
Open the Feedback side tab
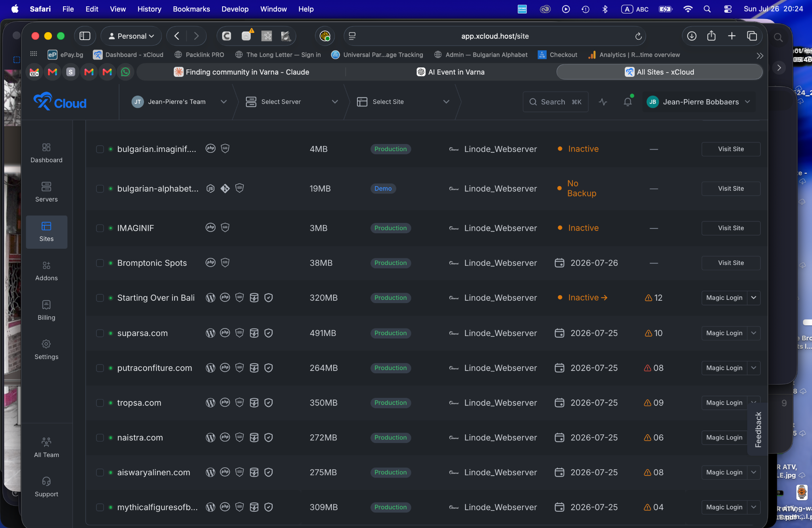pos(758,430)
